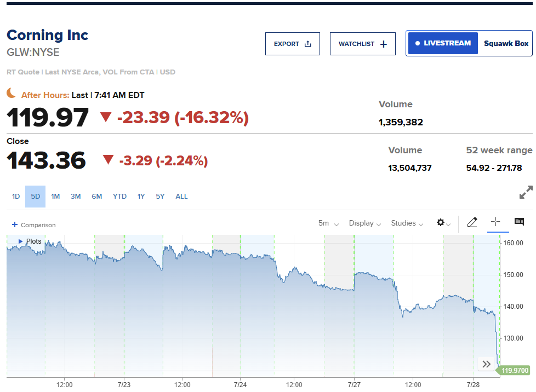
Task: Click the 119.9700 price marker label
Action: (515, 371)
